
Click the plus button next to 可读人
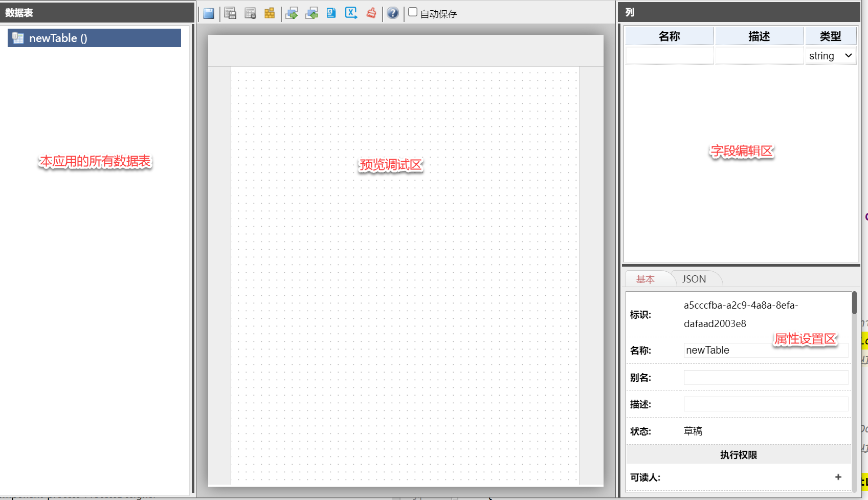tap(838, 477)
